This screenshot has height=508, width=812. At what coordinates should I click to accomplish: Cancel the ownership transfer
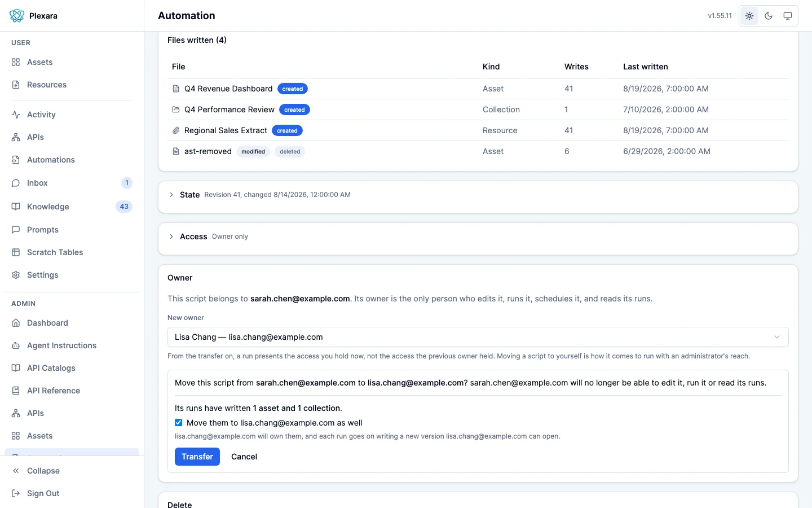244,457
